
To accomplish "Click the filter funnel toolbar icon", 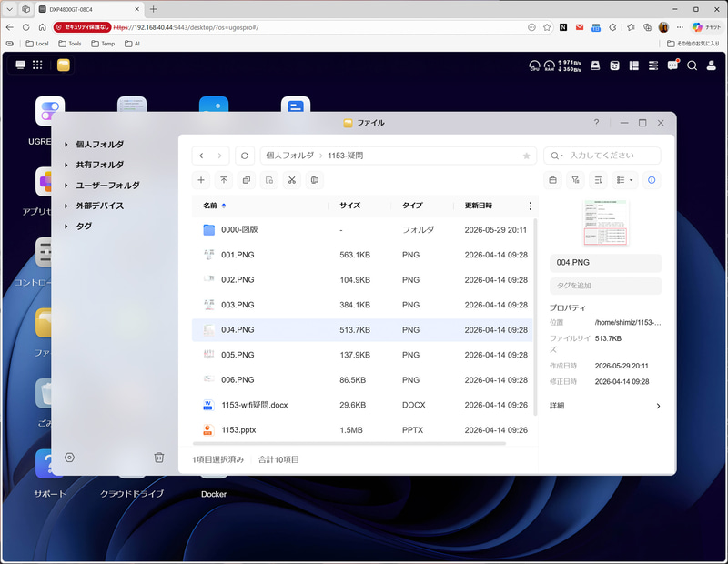I will click(x=575, y=180).
